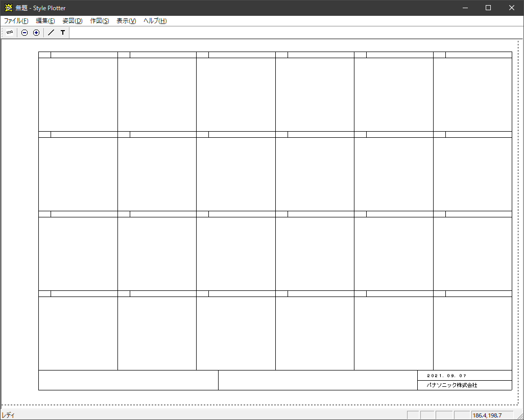Screen dimensions: 524x420
Task: Maximize the Style Plotter window
Action: 488,8
